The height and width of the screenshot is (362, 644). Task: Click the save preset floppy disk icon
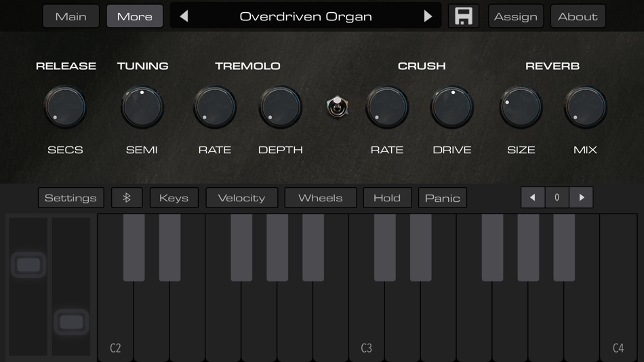click(463, 16)
